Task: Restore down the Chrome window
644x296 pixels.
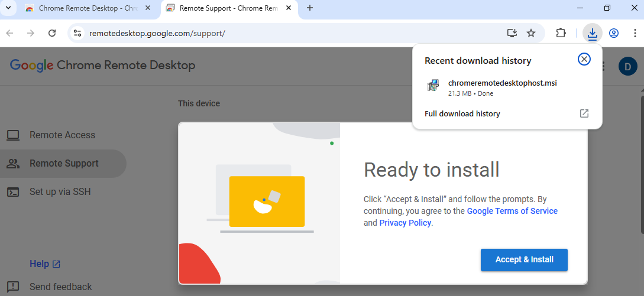Action: coord(607,8)
